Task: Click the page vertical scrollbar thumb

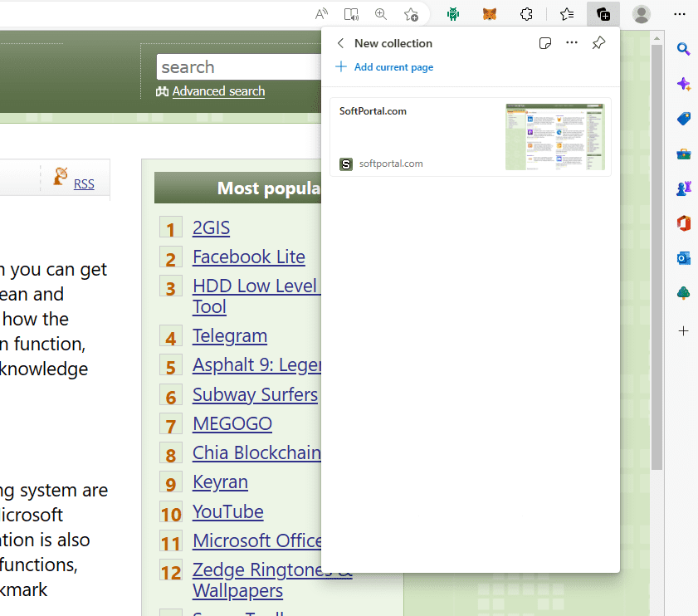Action: click(657, 257)
